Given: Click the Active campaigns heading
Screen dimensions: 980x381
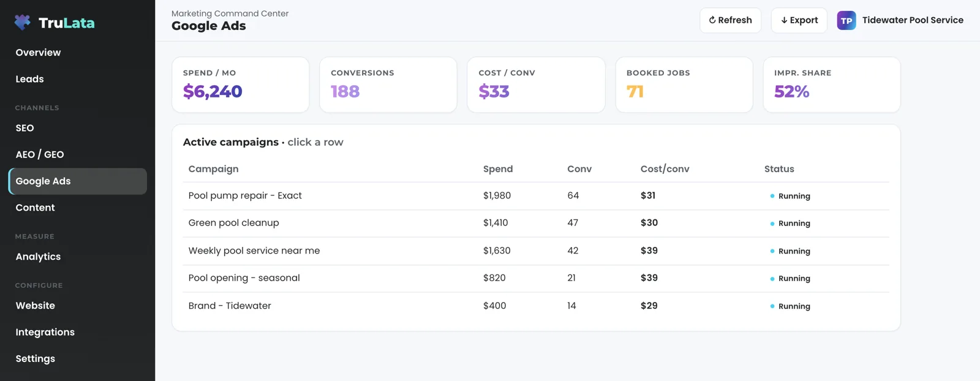Looking at the screenshot, I should click(231, 142).
